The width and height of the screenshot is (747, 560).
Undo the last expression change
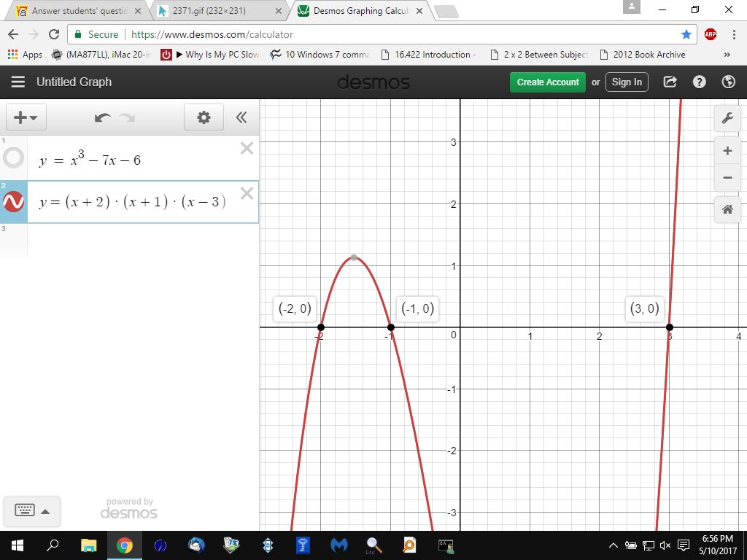click(102, 117)
